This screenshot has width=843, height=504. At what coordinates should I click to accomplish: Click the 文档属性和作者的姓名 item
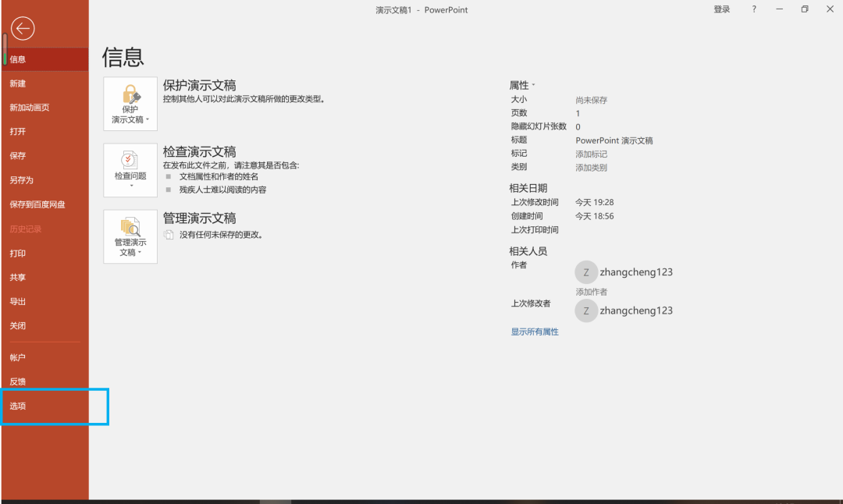(x=219, y=176)
